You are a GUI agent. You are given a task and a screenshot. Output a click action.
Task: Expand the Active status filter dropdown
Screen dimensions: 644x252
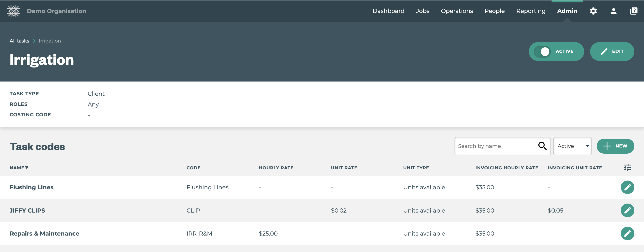click(572, 146)
